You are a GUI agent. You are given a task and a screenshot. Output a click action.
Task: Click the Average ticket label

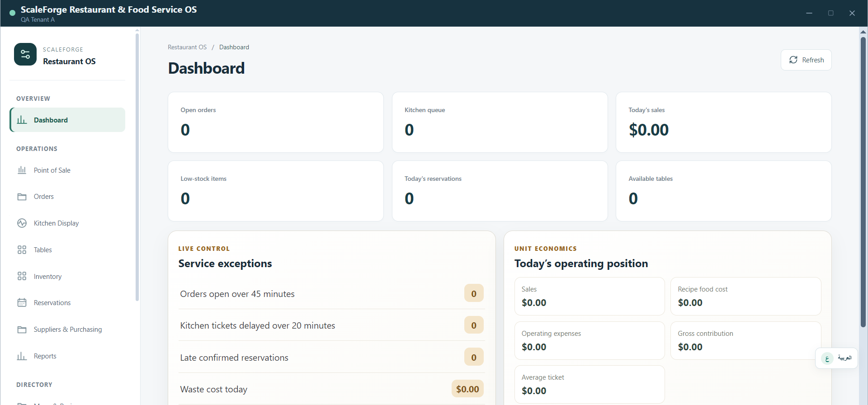542,377
